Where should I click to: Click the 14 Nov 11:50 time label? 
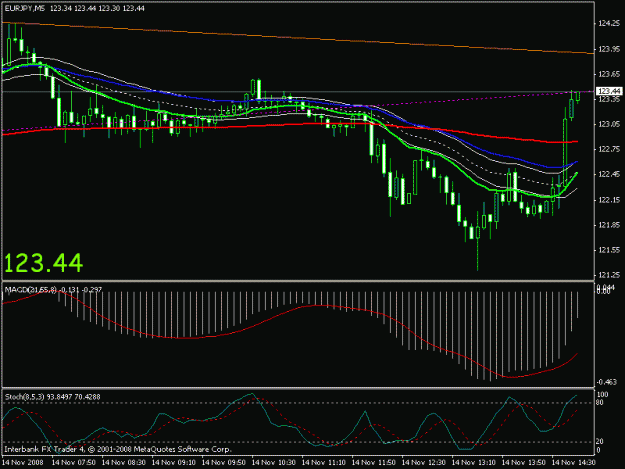[373, 462]
